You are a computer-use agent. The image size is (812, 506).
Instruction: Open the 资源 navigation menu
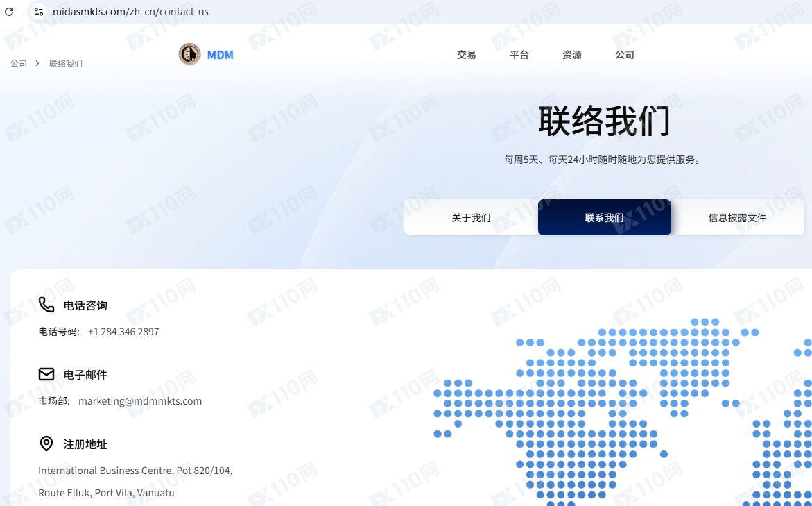point(571,55)
